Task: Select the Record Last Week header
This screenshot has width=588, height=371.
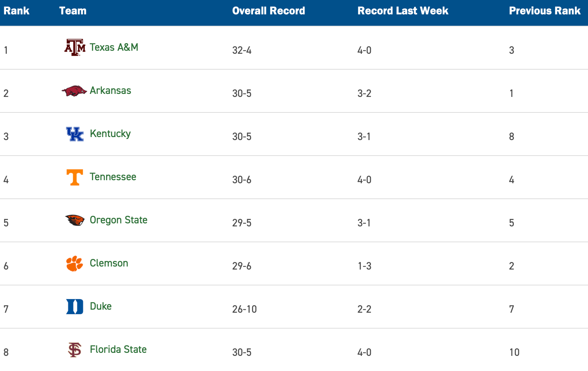Action: tap(403, 11)
